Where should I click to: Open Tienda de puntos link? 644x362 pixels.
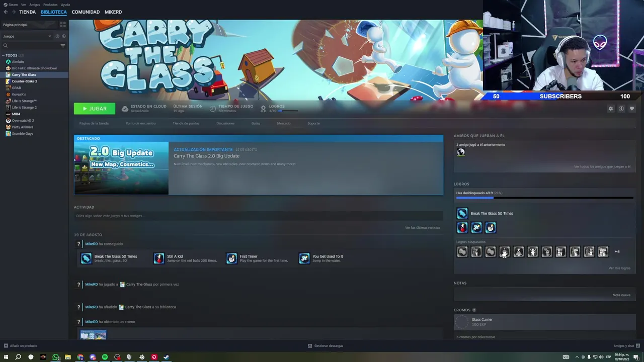click(186, 123)
